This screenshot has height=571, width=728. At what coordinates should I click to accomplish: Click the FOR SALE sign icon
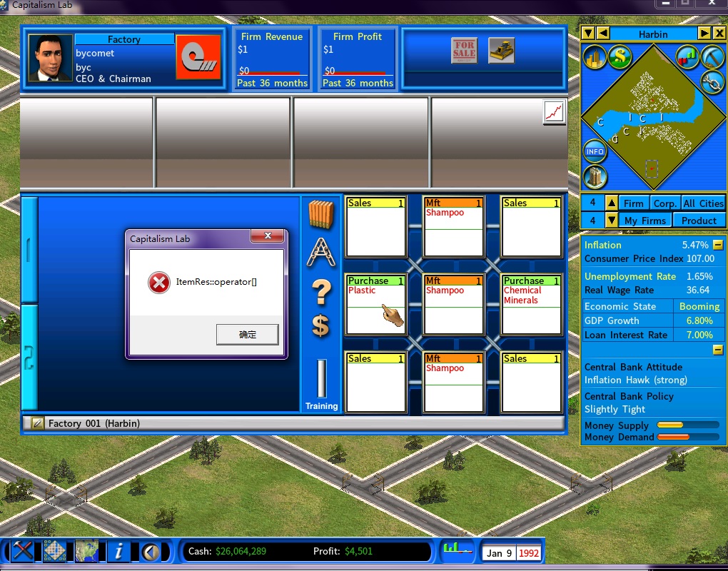coord(465,50)
